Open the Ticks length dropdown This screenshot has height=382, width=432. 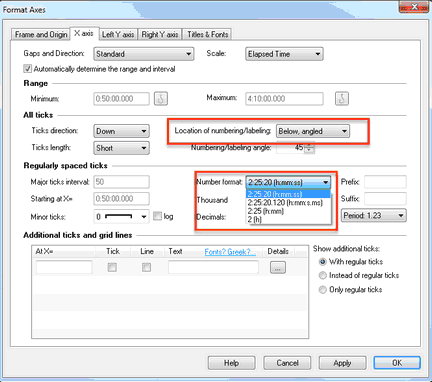point(121,148)
